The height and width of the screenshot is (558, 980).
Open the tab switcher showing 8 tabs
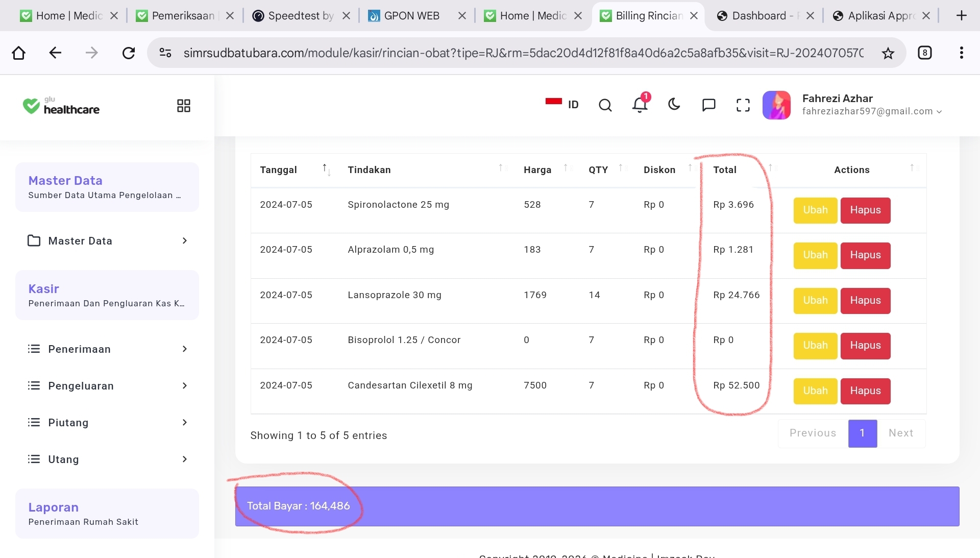click(x=925, y=53)
